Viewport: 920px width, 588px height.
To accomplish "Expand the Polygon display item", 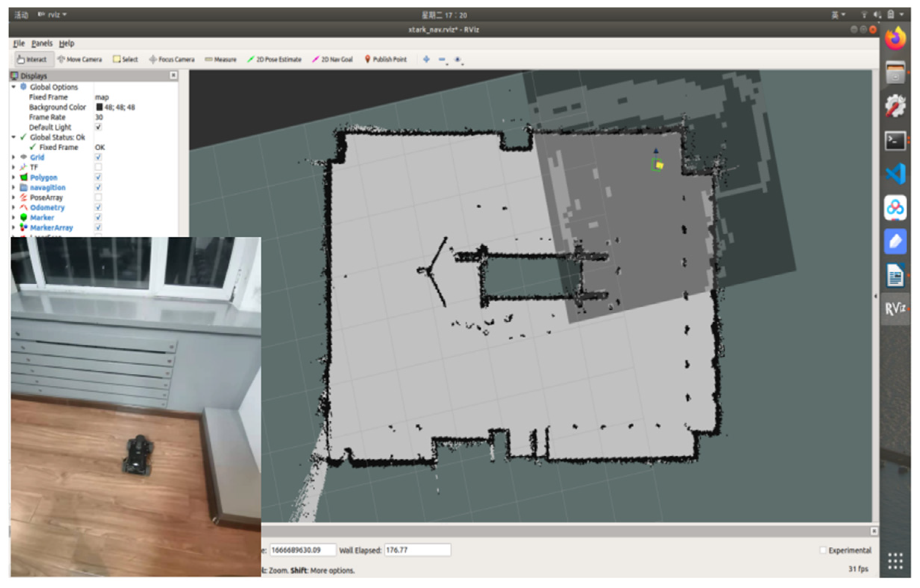I will (x=13, y=177).
